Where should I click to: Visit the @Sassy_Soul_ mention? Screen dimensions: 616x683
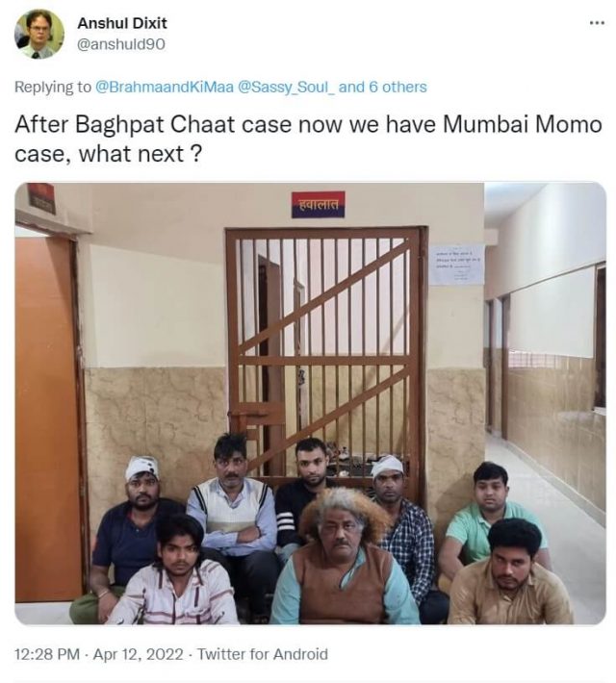[287, 88]
